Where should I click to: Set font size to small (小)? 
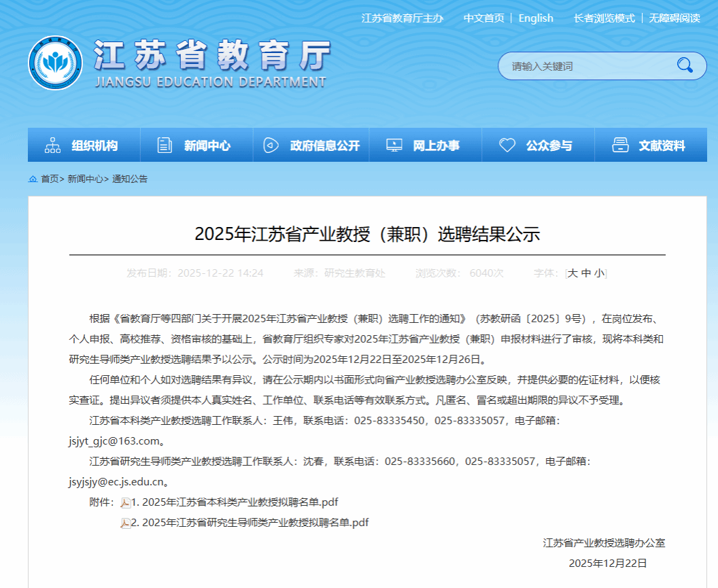599,273
